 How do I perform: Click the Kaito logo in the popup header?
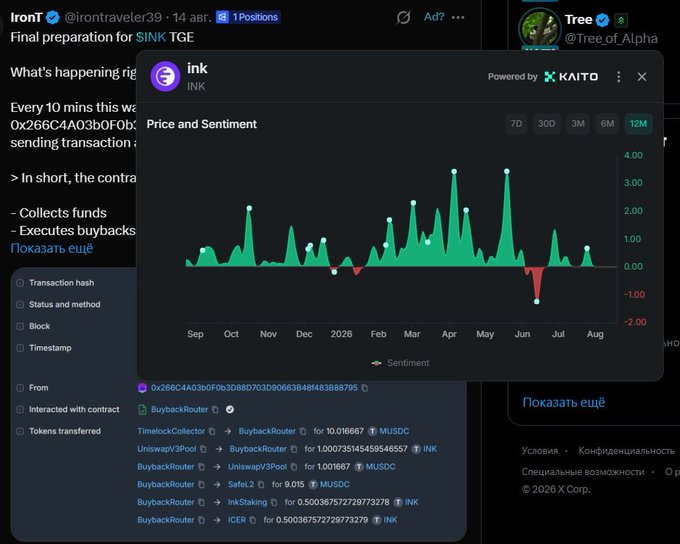point(572,77)
